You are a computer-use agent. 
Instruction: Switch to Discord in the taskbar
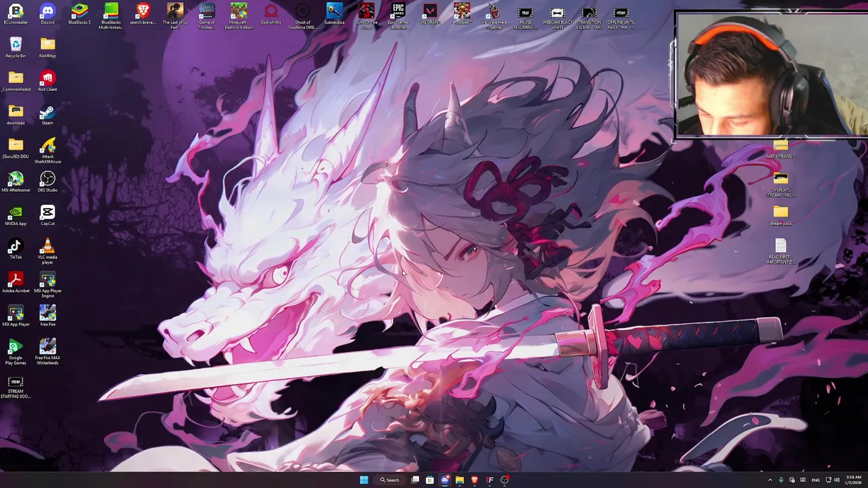(x=445, y=480)
